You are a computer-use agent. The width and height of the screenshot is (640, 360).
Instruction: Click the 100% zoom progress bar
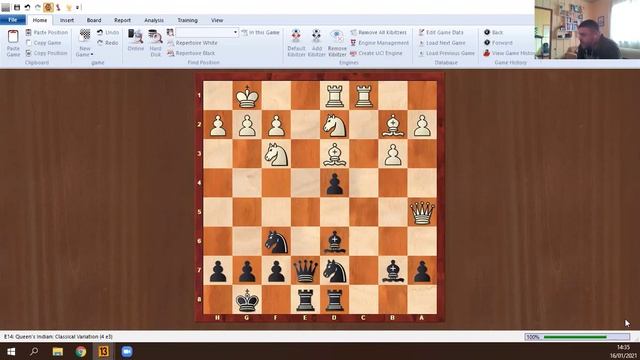pyautogui.click(x=577, y=337)
